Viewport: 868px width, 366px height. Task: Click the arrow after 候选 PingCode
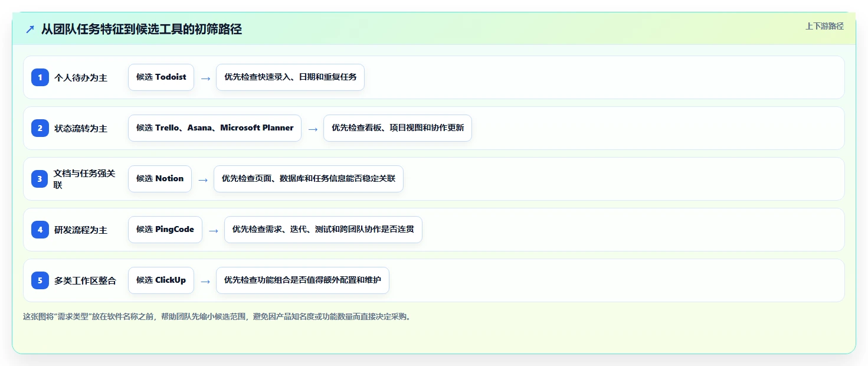coord(214,230)
